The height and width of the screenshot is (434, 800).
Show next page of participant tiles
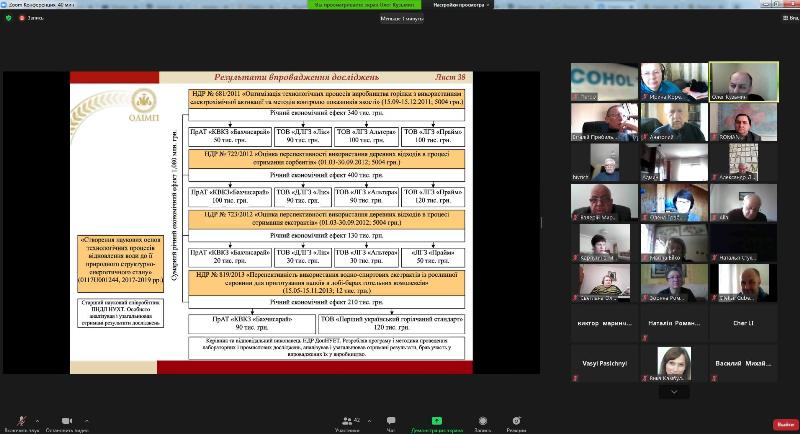(674, 392)
